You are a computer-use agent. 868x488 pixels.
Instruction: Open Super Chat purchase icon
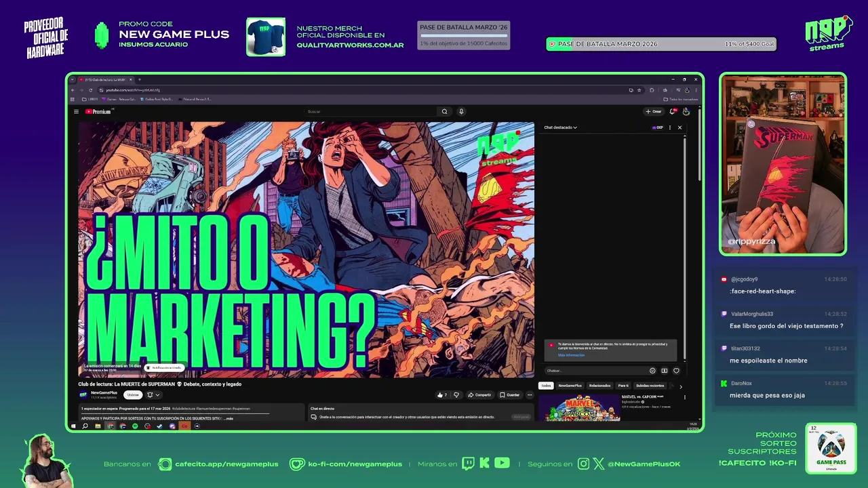coord(665,371)
